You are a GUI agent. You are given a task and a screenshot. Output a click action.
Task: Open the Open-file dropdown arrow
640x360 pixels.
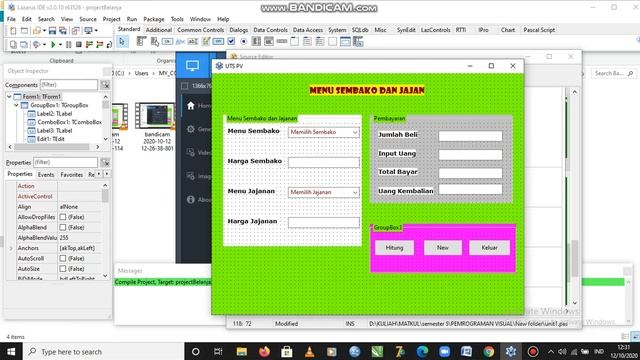(44, 31)
